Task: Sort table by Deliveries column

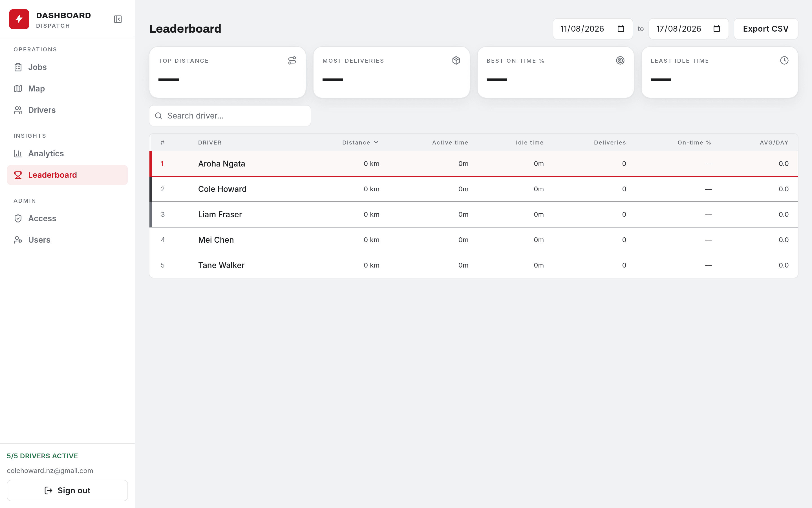Action: point(610,143)
